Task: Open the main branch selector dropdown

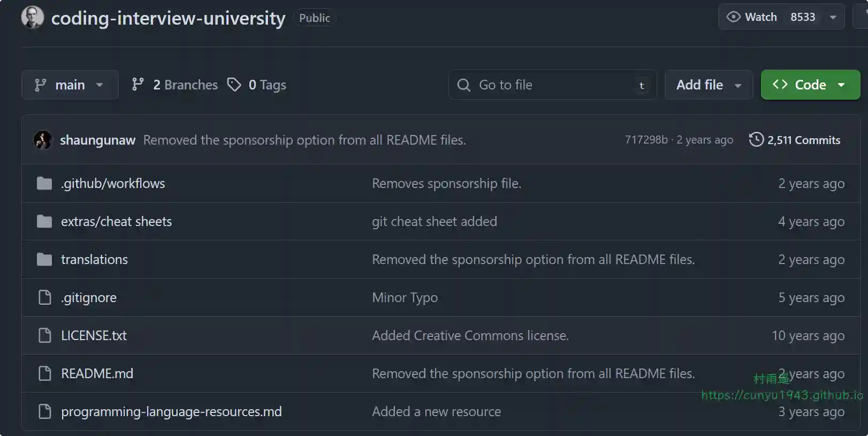Action: (70, 85)
